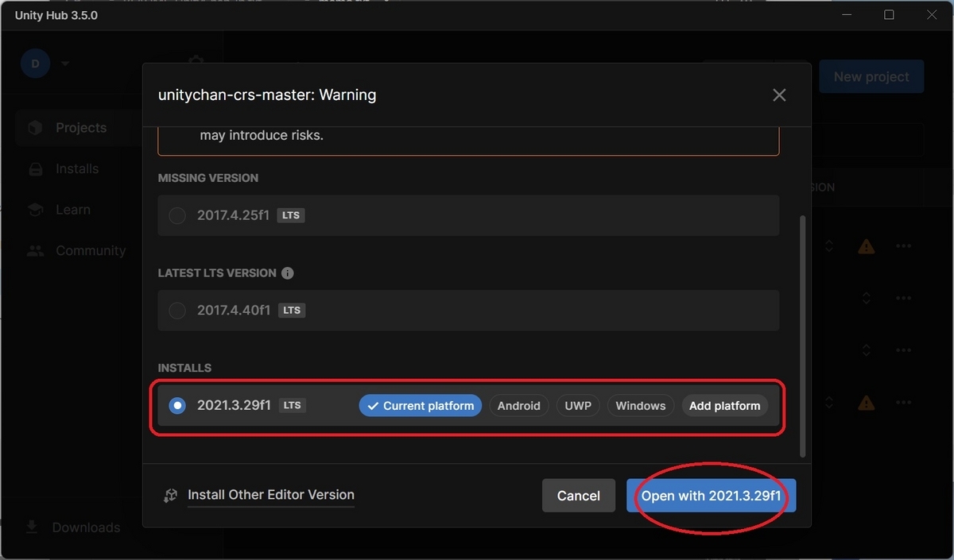Open the third project's three-dot menu
The height and width of the screenshot is (560, 954).
[x=903, y=350]
